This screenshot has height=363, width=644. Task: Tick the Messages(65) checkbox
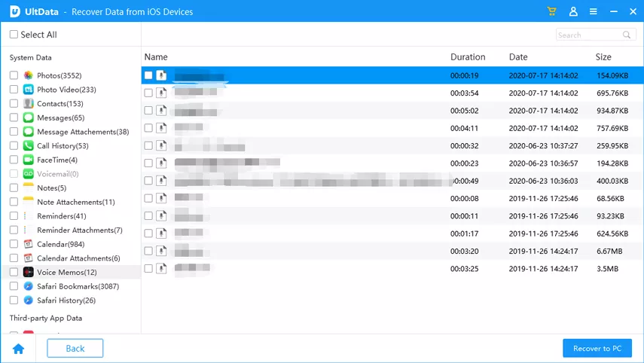[x=14, y=117]
